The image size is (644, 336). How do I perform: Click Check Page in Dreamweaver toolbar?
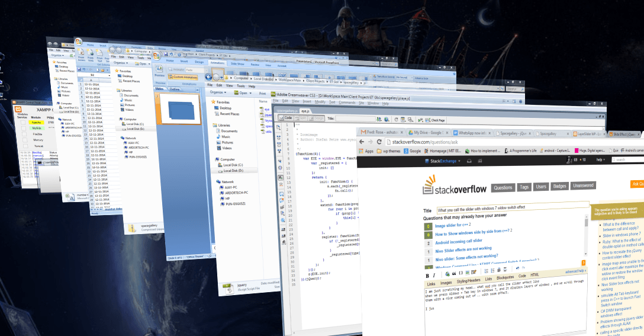point(434,120)
